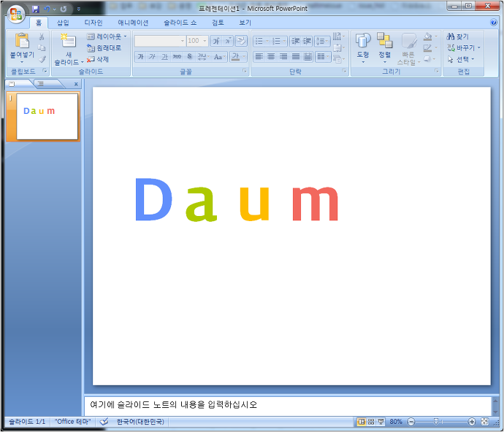This screenshot has height=432, width=504.
Task: Click the 원래대로 reset button
Action: pyautogui.click(x=104, y=48)
